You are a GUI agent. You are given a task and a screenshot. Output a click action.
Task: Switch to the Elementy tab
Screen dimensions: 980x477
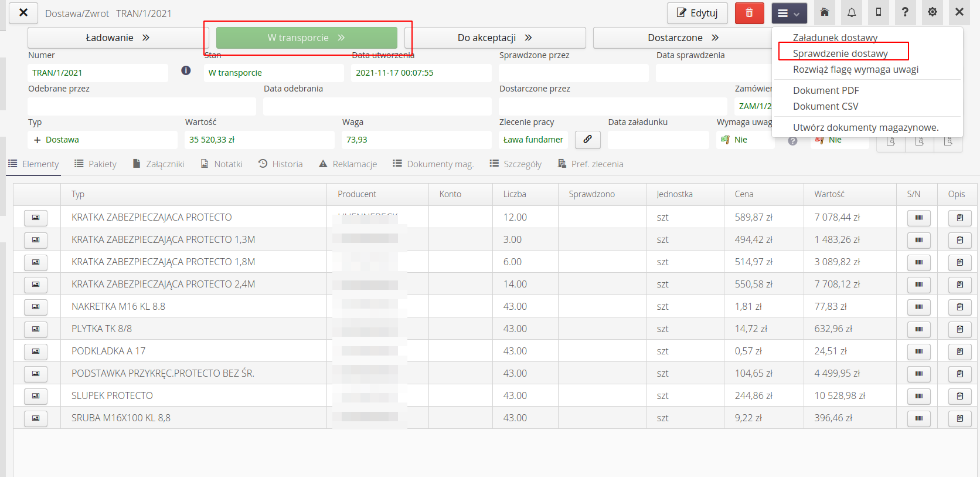click(33, 164)
